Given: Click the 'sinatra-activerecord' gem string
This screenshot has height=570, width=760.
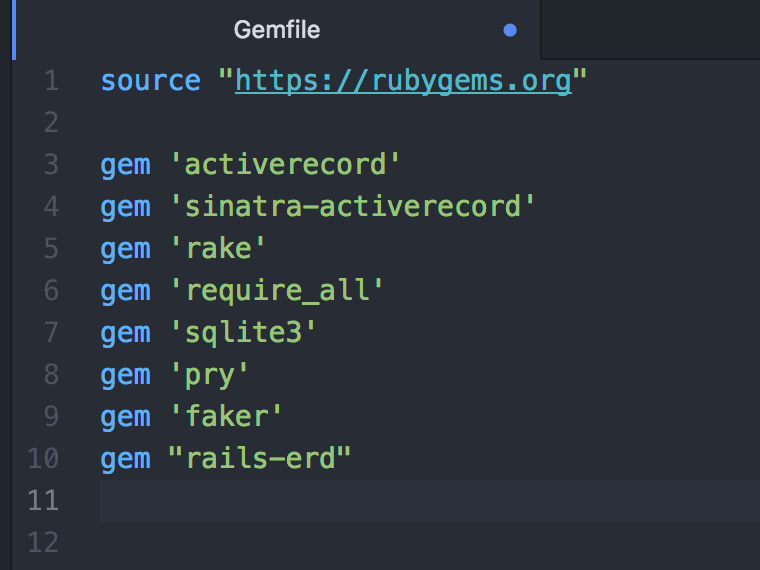Looking at the screenshot, I should click(352, 207).
